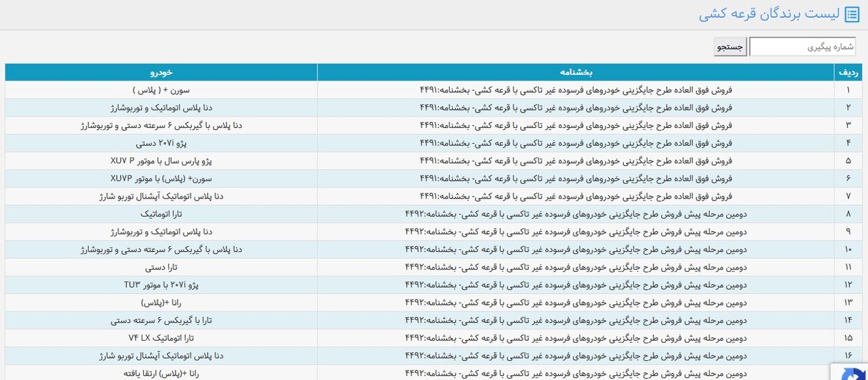Select the سورن + ( پلاس ) car cell in row ۱
This screenshot has height=380, width=868.
[161, 90]
